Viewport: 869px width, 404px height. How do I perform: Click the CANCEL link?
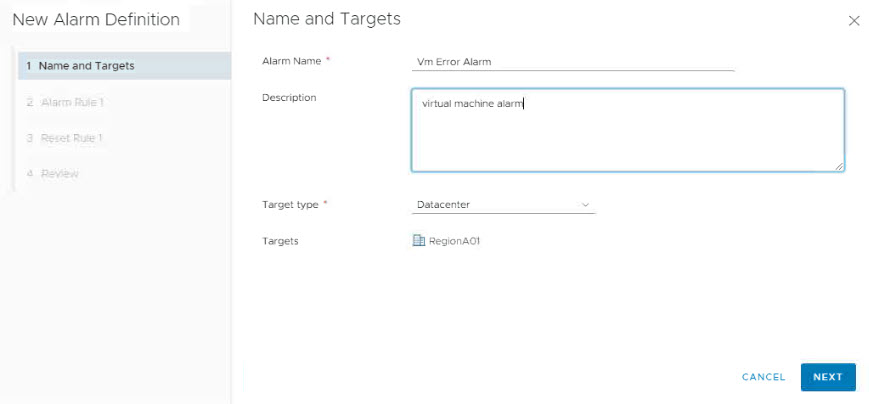pyautogui.click(x=763, y=377)
